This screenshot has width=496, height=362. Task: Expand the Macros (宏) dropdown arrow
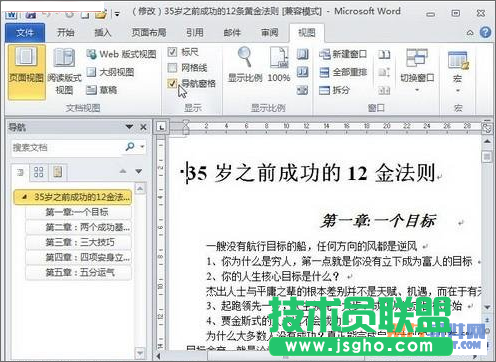tap(458, 91)
